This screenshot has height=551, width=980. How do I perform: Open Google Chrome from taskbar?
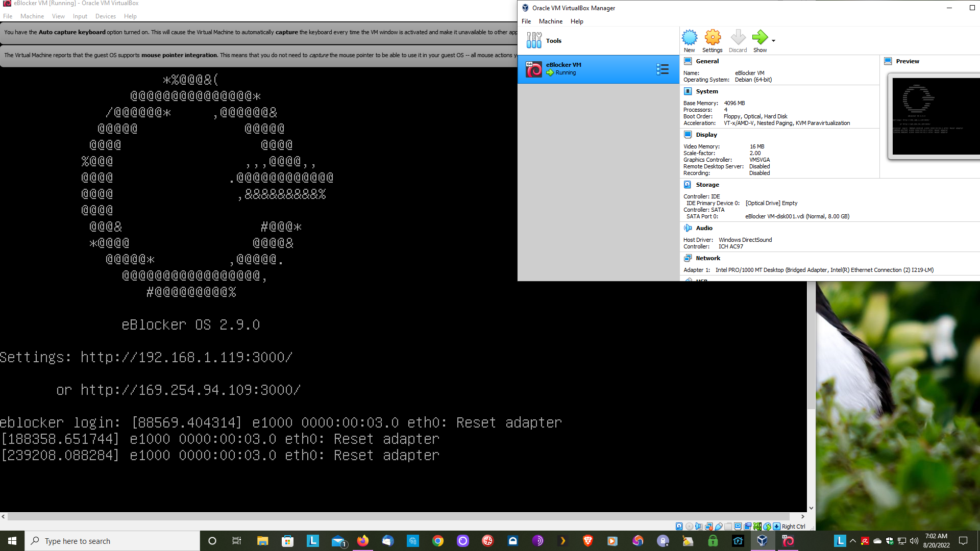[438, 541]
